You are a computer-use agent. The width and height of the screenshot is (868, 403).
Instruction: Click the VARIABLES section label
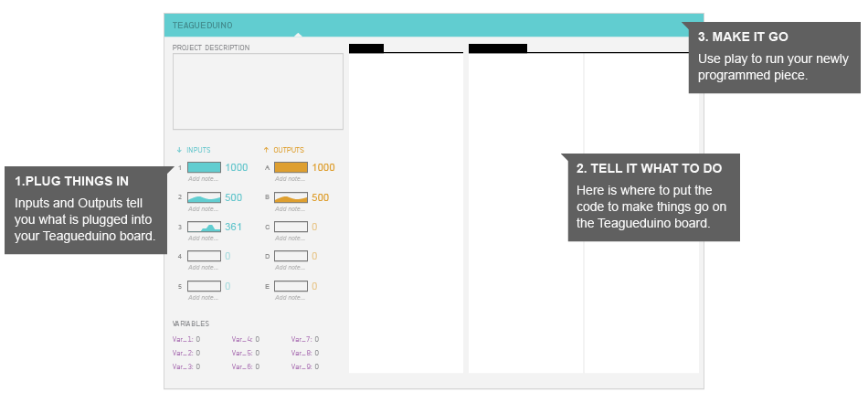(x=191, y=323)
